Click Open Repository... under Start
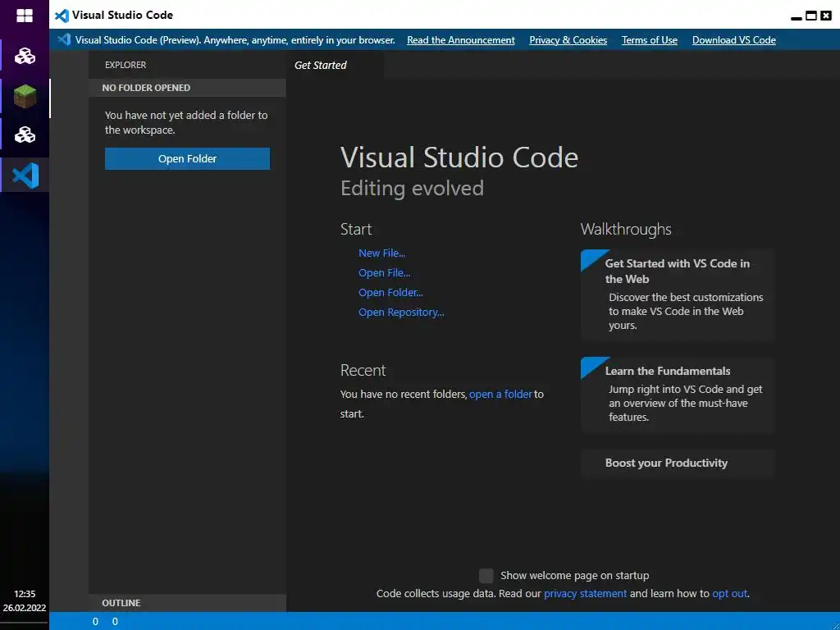 pyautogui.click(x=401, y=313)
